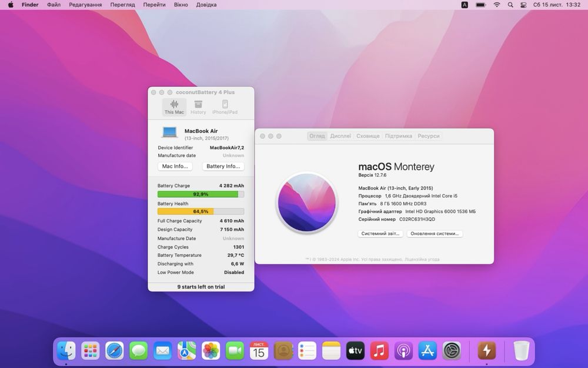Switch to iPhone/iPad view in coconutBattery
588x368 pixels.
pos(225,107)
